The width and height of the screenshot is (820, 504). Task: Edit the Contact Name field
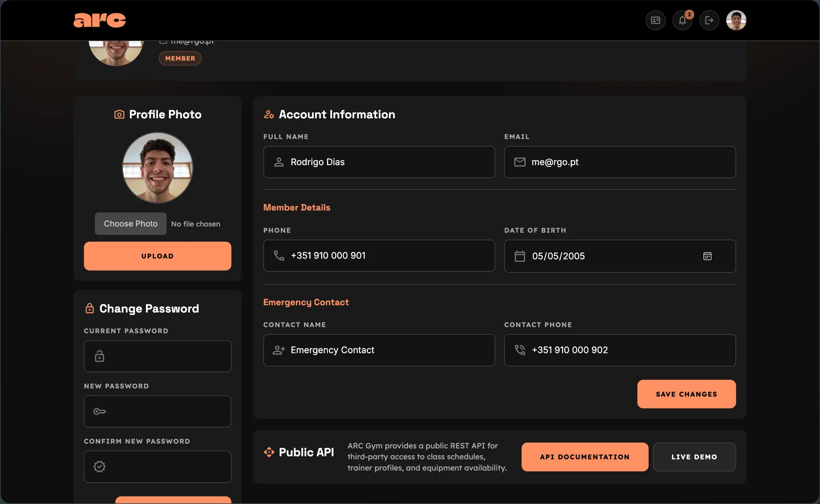(379, 350)
